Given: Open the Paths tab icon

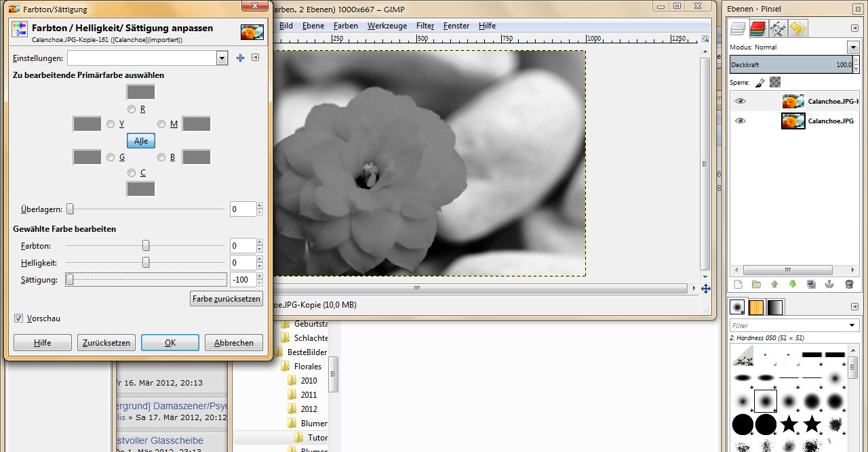Looking at the screenshot, I should [778, 28].
